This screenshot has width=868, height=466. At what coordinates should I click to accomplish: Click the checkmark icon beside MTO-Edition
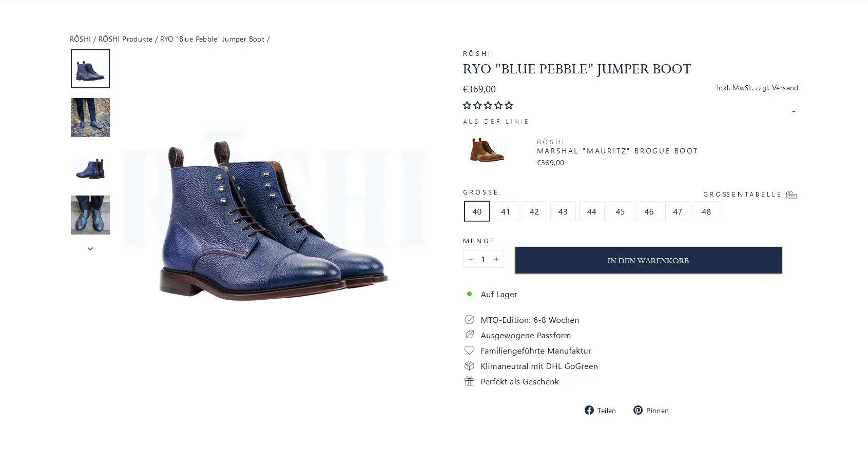pos(469,320)
